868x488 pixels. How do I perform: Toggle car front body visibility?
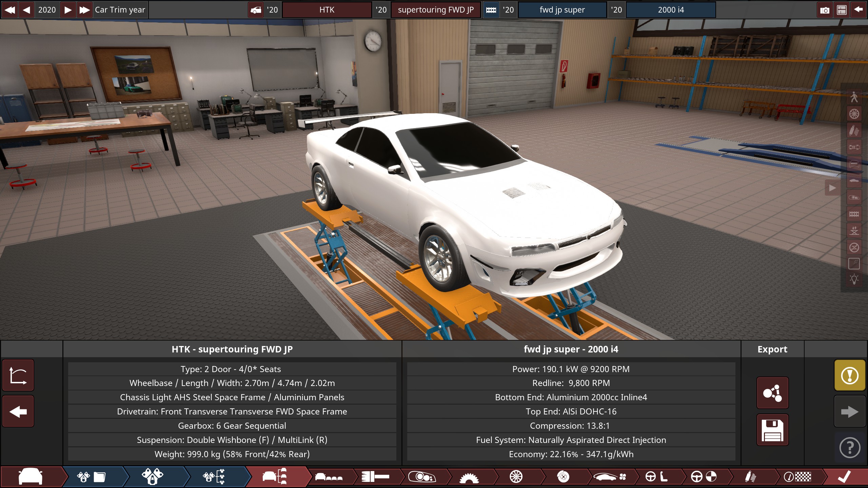[854, 164]
